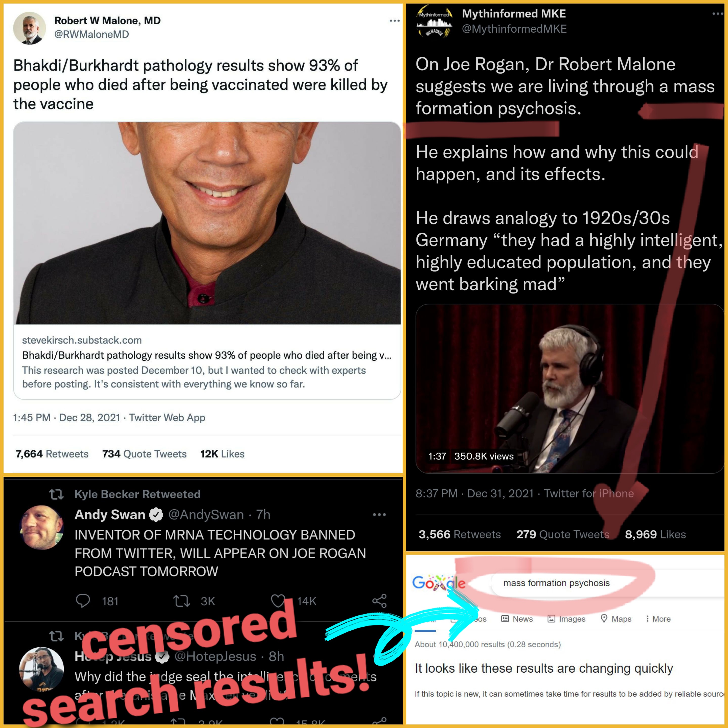
Task: Open the Maps search tab
Action: pyautogui.click(x=616, y=619)
